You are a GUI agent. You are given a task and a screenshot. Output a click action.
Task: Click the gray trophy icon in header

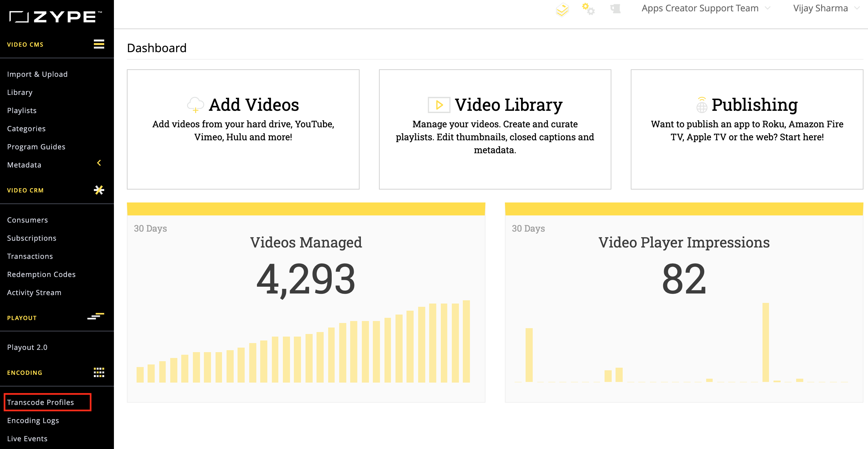[x=615, y=9]
